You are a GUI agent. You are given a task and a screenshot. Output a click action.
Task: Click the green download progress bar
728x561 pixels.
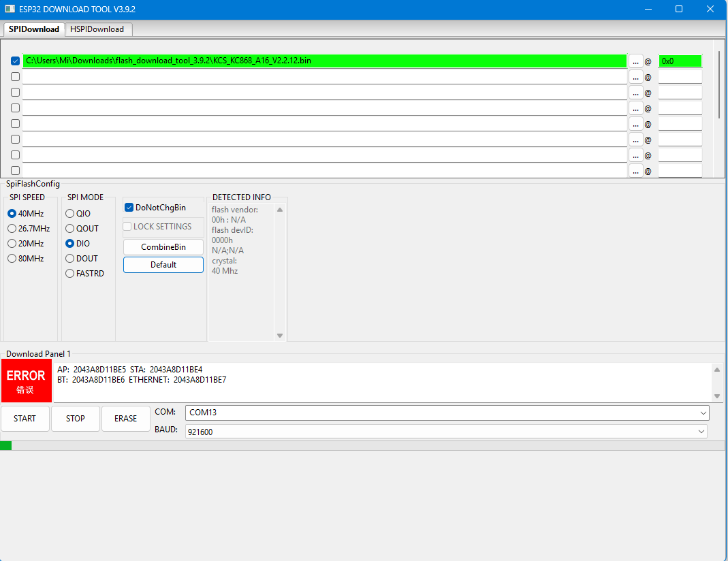(6, 445)
